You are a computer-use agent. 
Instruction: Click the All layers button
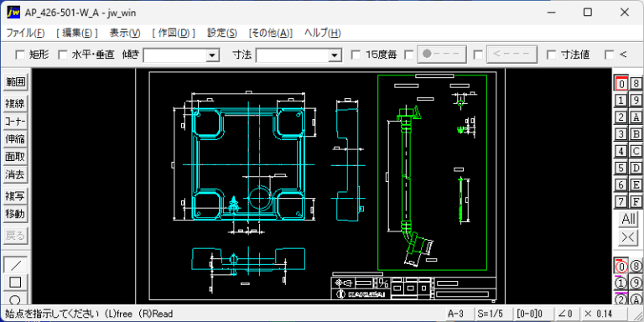point(629,220)
